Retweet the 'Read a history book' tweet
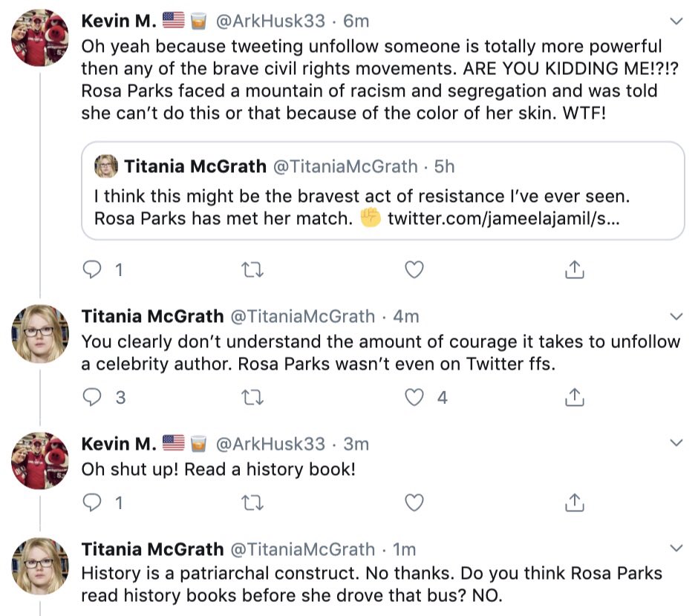The height and width of the screenshot is (616, 698). click(252, 502)
